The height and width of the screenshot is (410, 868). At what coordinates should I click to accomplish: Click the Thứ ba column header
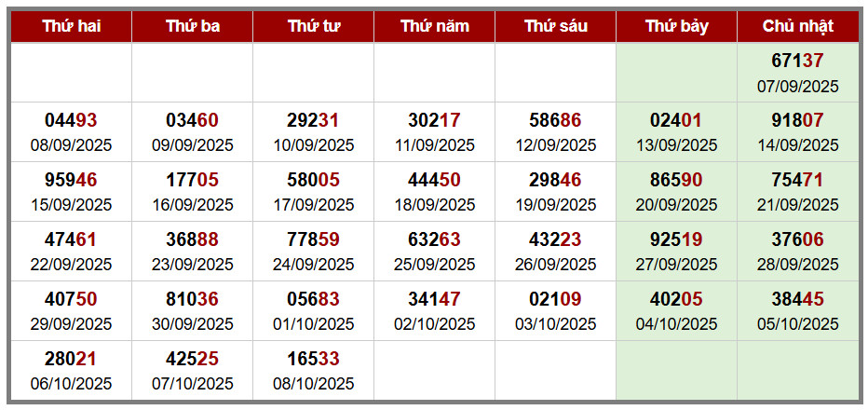[192, 26]
